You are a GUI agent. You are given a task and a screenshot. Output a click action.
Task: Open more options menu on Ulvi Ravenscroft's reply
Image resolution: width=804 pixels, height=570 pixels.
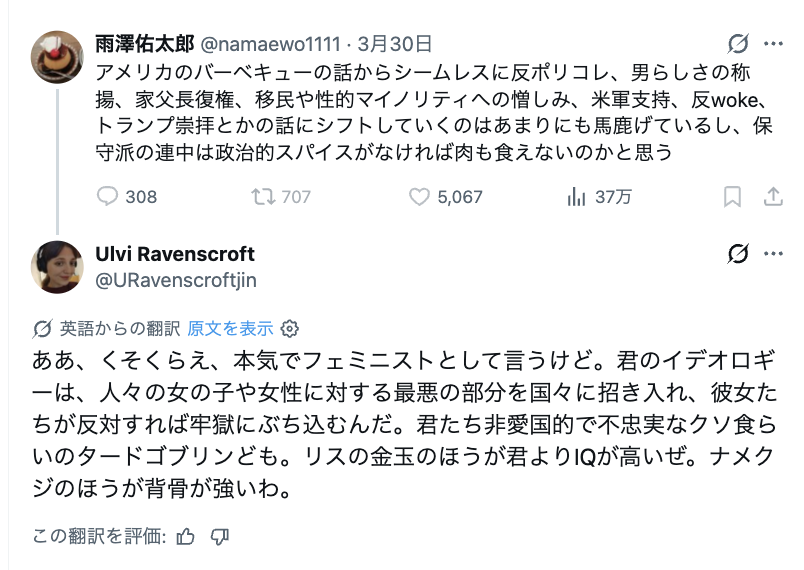[773, 255]
